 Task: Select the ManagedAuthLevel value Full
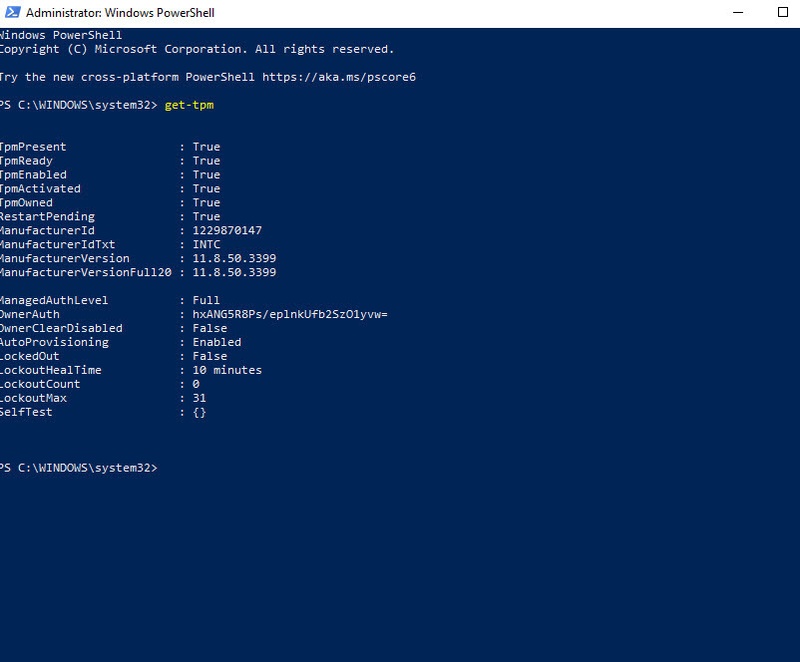coord(206,300)
